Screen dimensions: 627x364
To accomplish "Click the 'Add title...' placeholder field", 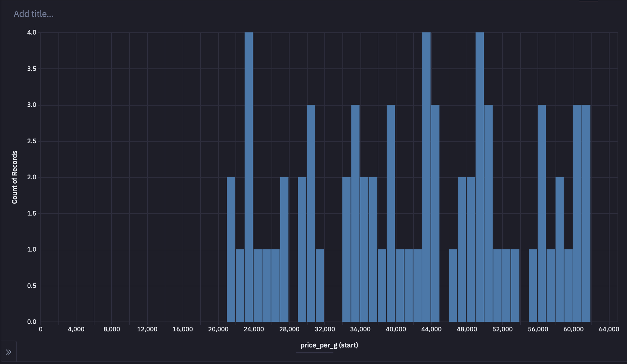I will pyautogui.click(x=34, y=14).
